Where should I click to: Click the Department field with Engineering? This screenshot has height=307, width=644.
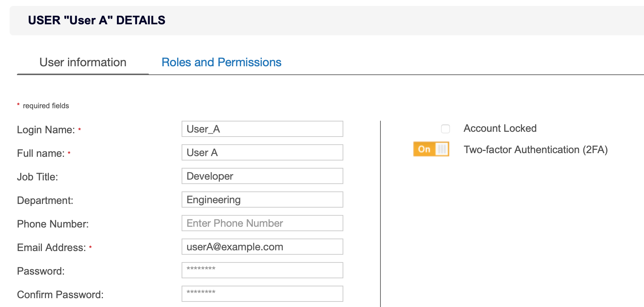tap(262, 200)
